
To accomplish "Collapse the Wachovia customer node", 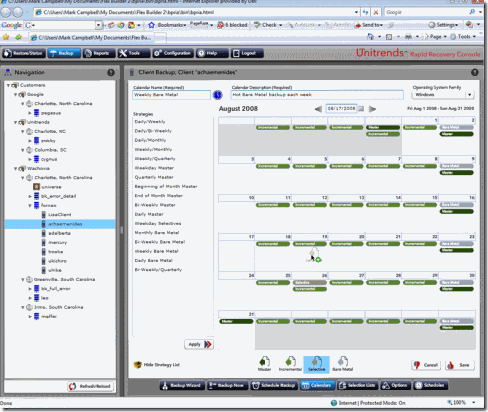I will click(x=16, y=169).
